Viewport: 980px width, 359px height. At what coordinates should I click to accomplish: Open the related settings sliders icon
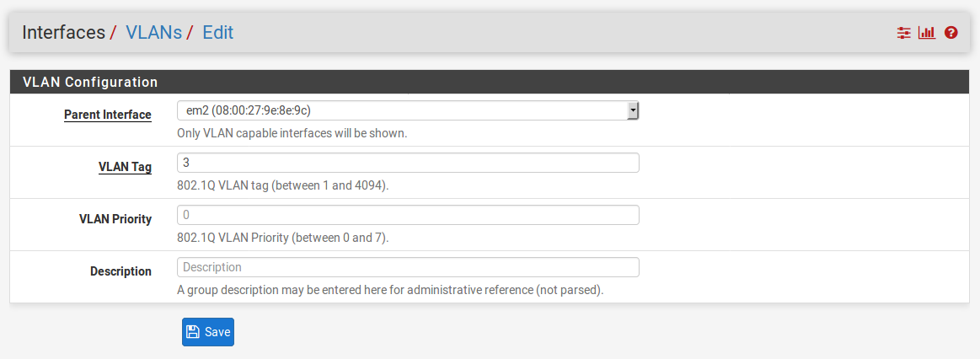904,33
